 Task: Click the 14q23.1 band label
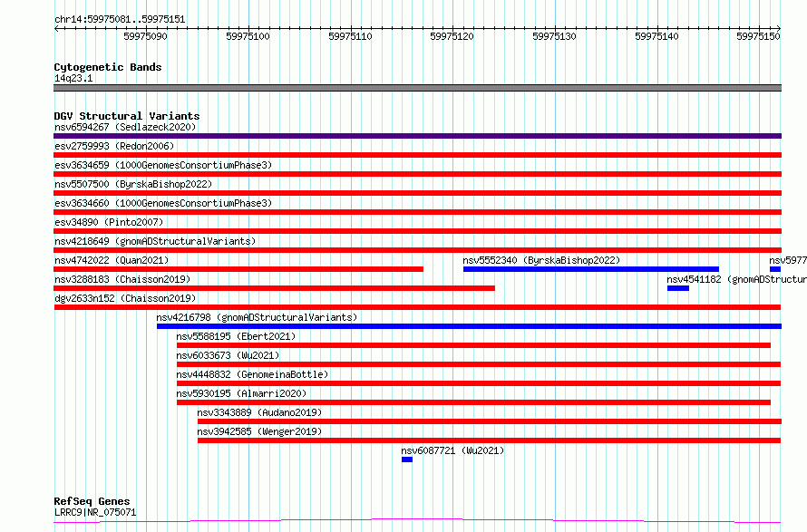[73, 78]
